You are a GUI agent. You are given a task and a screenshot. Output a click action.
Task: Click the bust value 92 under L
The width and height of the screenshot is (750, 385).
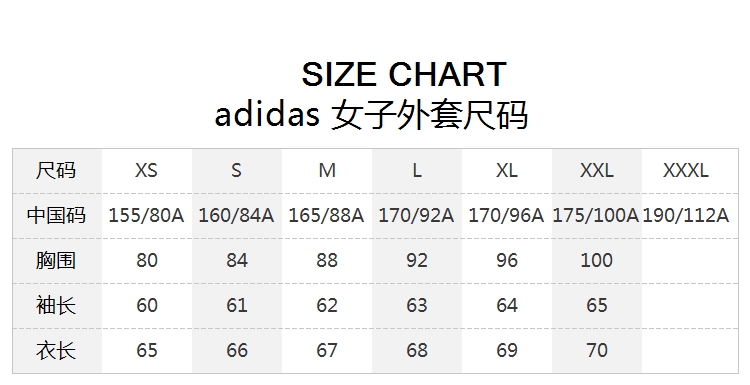417,260
